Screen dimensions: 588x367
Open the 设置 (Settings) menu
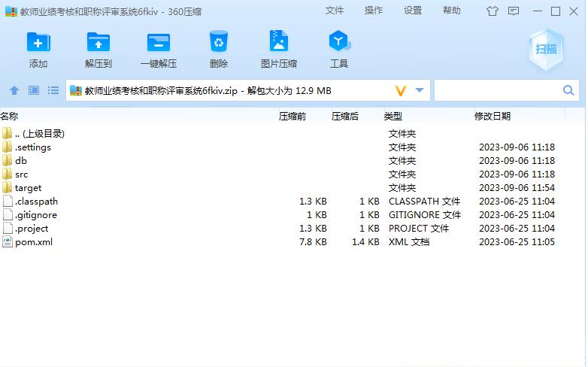(413, 11)
